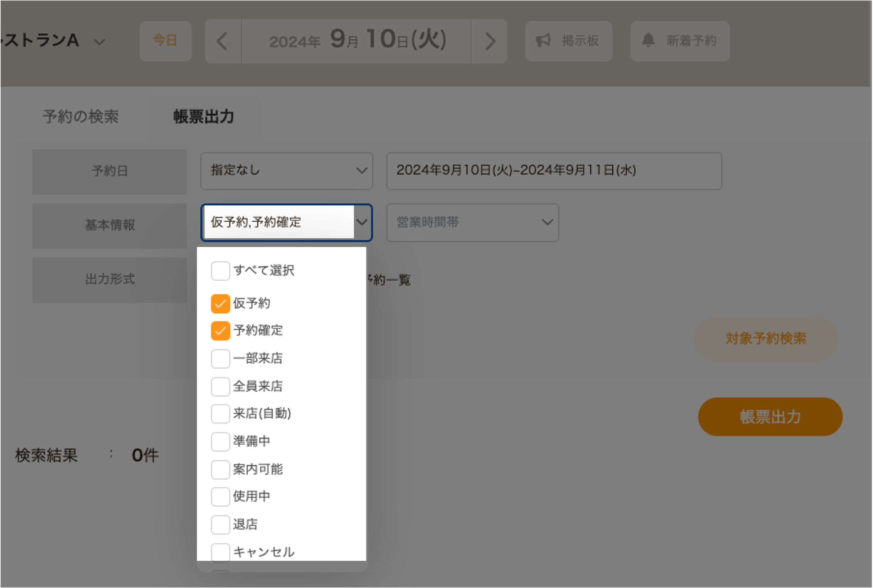This screenshot has width=873, height=588.
Task: Open the 営業時間帯 dropdown
Action: (x=473, y=223)
